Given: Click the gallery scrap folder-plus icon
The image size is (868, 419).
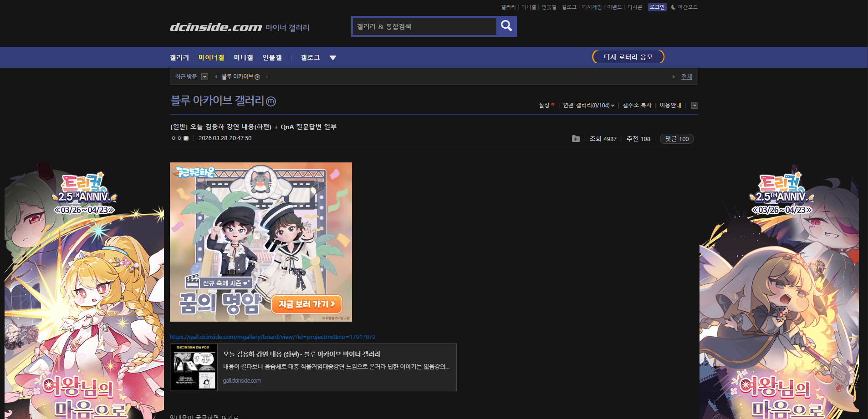Looking at the screenshot, I should [x=576, y=139].
